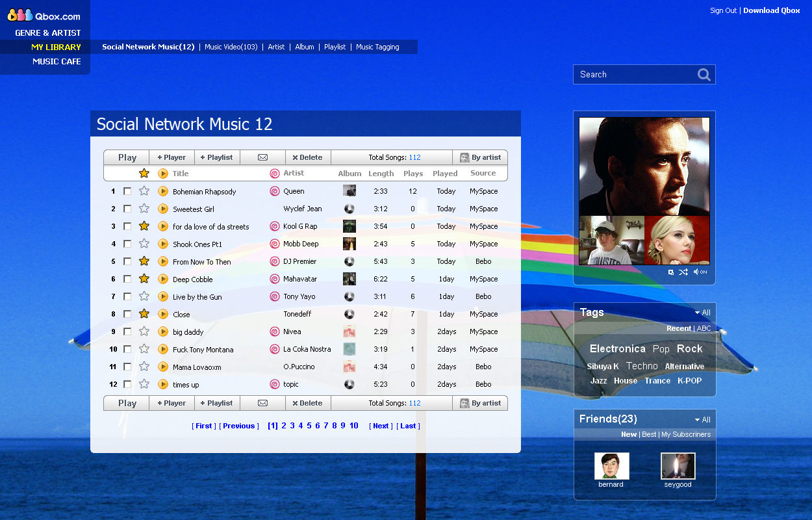
Task: Sort tags by ABC
Action: 704,328
